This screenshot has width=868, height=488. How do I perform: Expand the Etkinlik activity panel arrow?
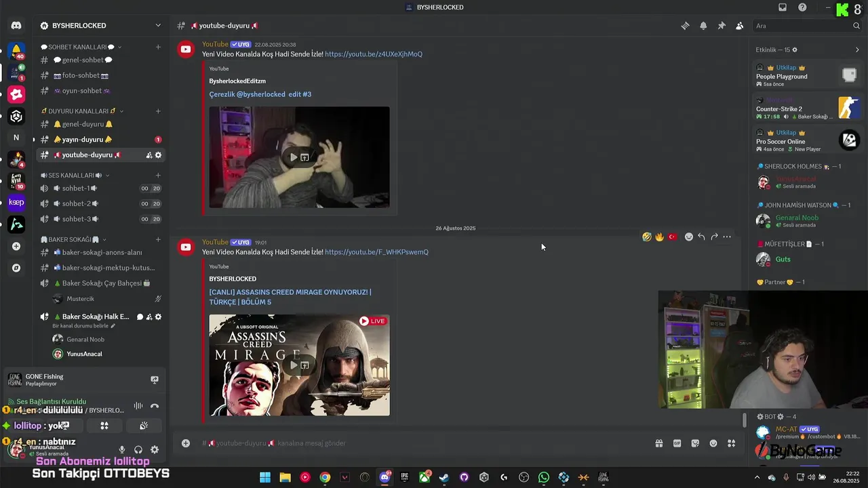[857, 49]
